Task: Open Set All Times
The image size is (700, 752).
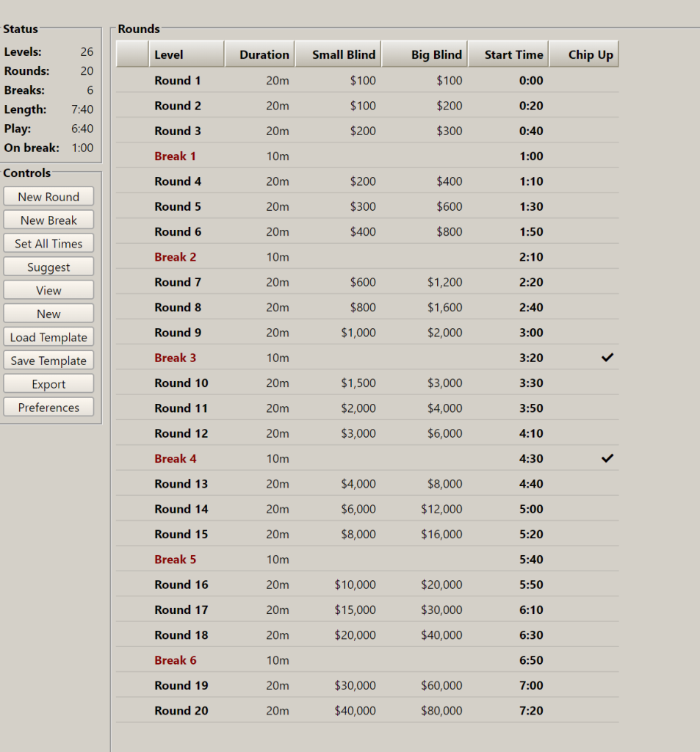Action: 48,244
